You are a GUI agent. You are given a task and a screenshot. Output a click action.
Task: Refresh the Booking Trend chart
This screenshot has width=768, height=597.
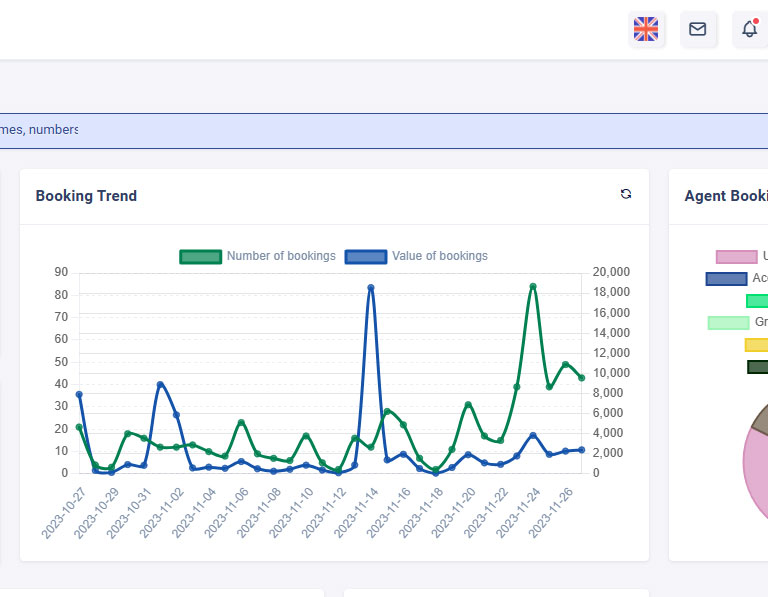click(626, 194)
